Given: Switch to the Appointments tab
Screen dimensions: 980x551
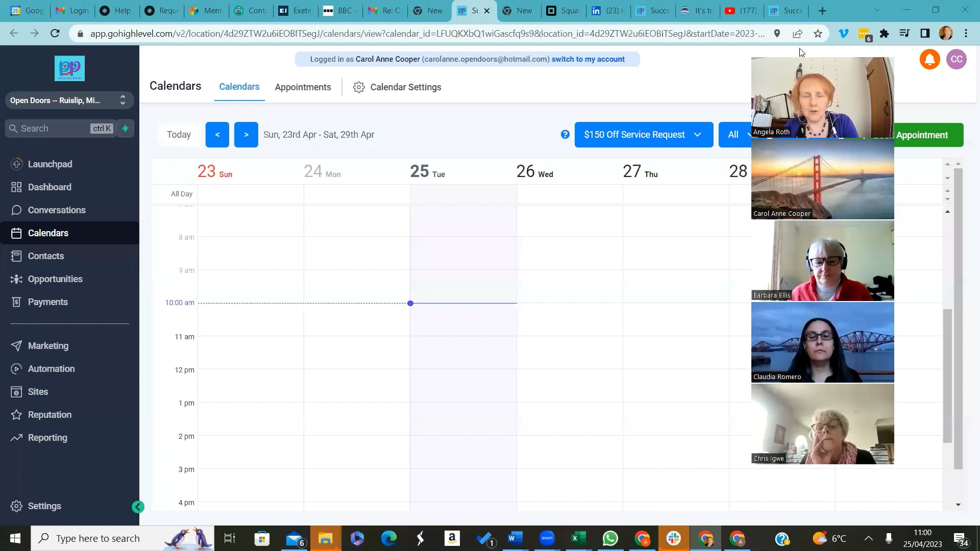Looking at the screenshot, I should click(303, 87).
